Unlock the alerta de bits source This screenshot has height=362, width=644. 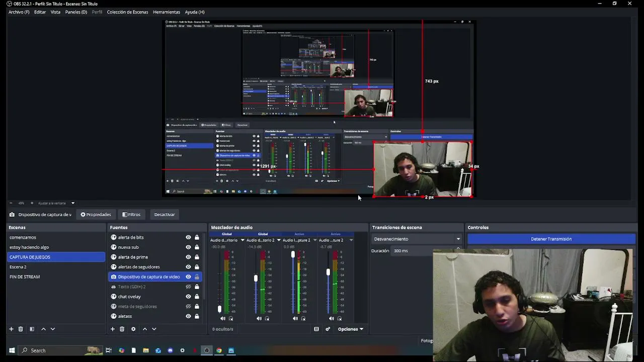pos(197,237)
